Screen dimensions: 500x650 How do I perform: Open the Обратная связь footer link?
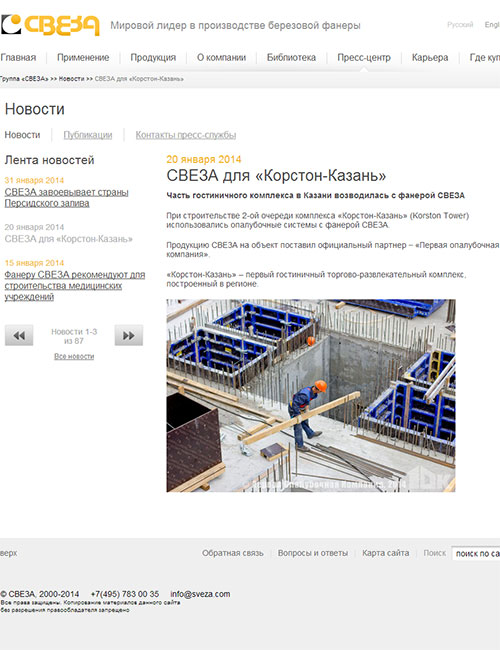(x=233, y=553)
